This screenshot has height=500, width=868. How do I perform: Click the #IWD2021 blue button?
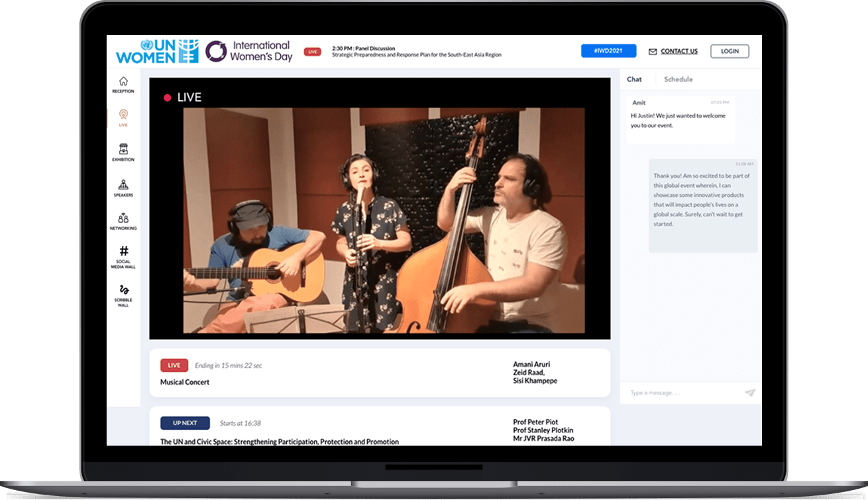(608, 51)
